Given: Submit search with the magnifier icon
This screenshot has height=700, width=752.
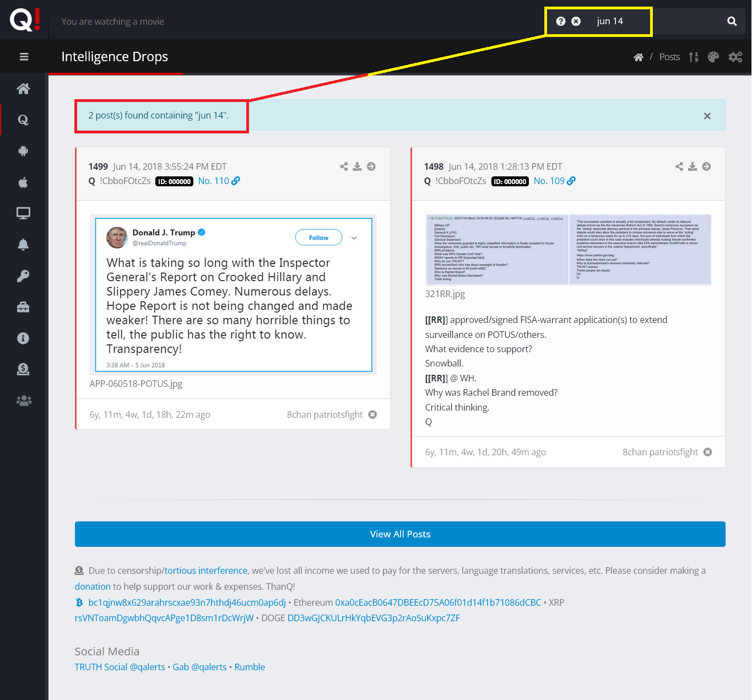Looking at the screenshot, I should click(732, 21).
